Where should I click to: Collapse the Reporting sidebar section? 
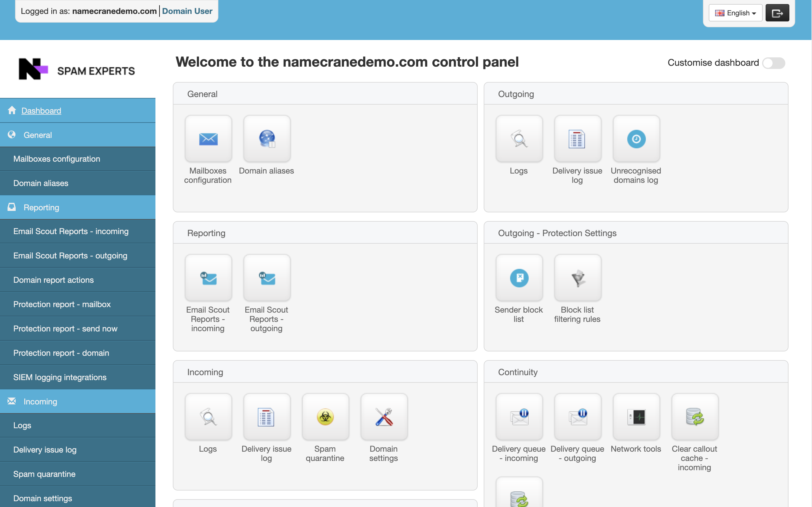click(x=41, y=207)
